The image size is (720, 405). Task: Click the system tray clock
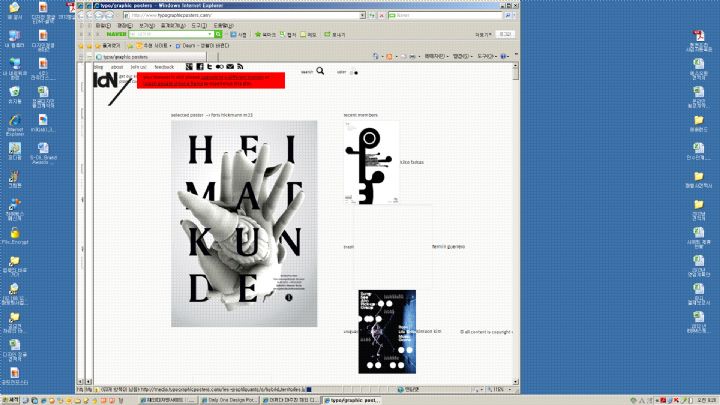tap(707, 400)
